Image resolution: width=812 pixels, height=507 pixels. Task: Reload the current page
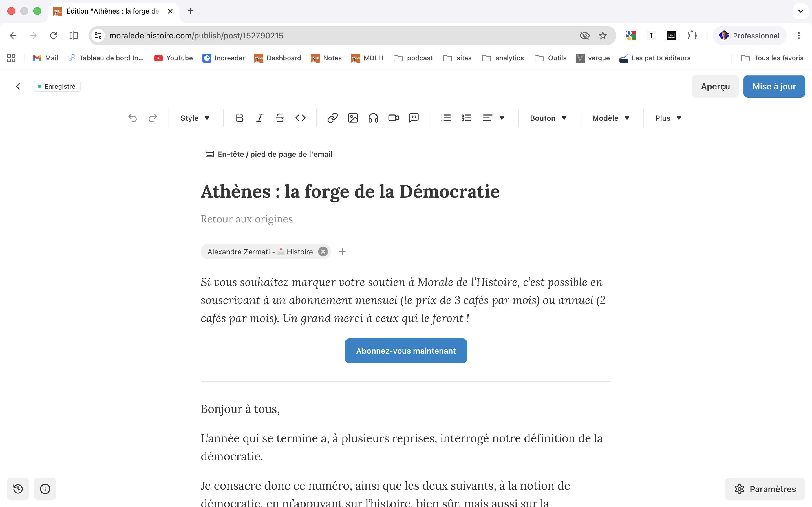[x=54, y=36]
